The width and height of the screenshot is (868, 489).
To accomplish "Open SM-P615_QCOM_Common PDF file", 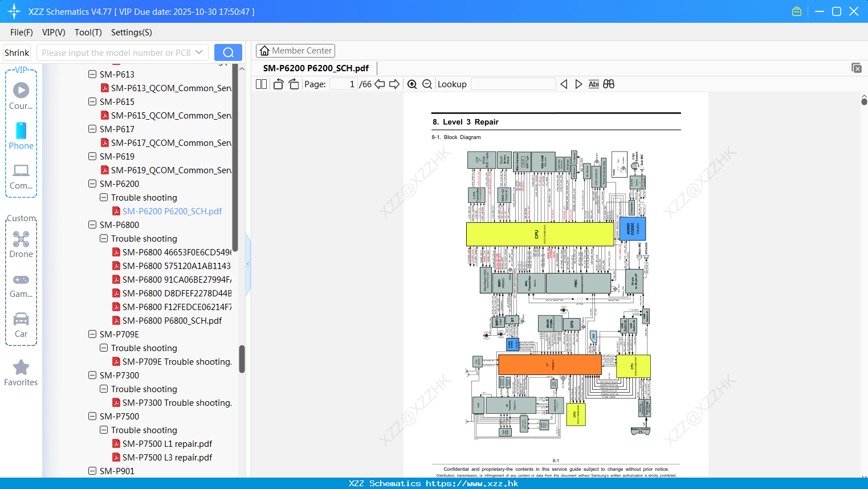I will point(166,115).
